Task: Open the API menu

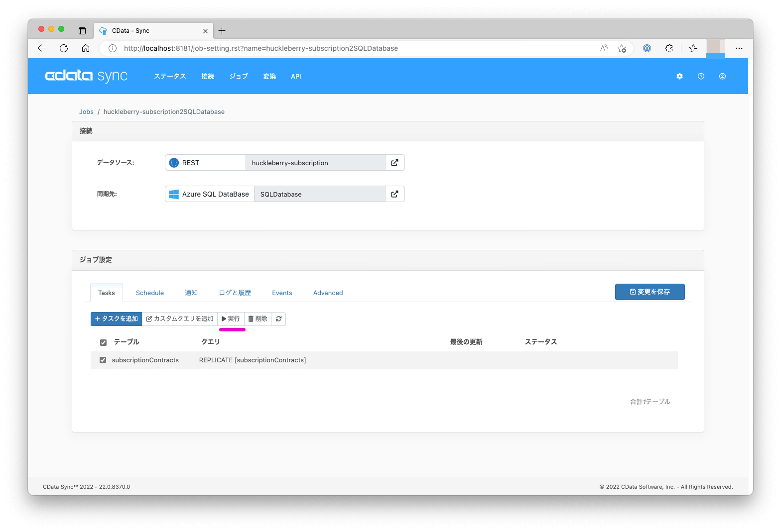Action: coord(296,76)
